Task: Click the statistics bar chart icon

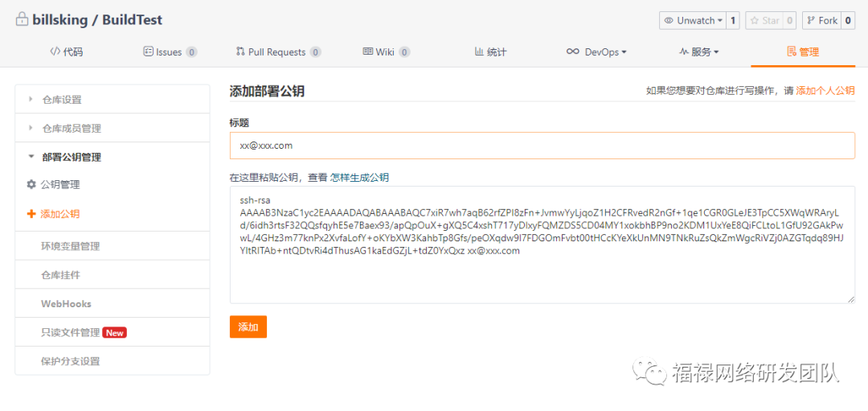Action: 479,51
